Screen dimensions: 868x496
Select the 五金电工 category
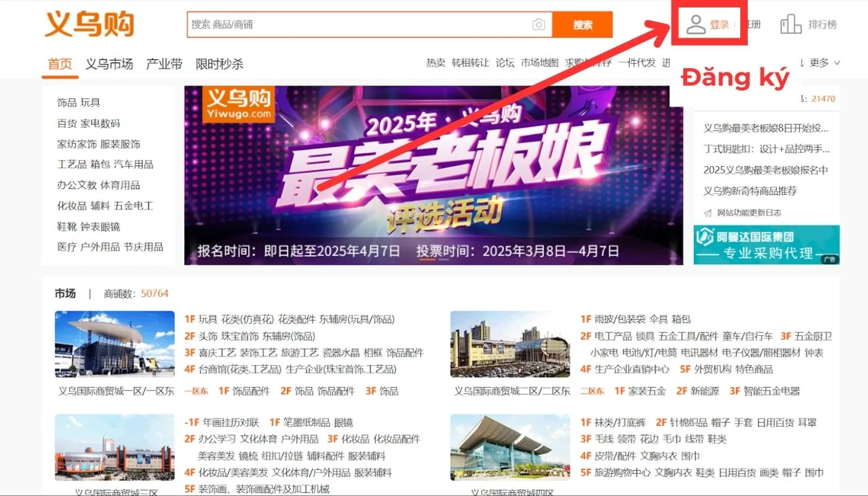click(x=133, y=206)
